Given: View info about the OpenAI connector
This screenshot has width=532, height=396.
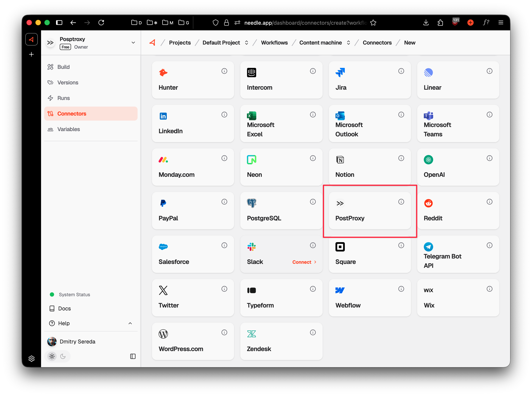Looking at the screenshot, I should [489, 158].
